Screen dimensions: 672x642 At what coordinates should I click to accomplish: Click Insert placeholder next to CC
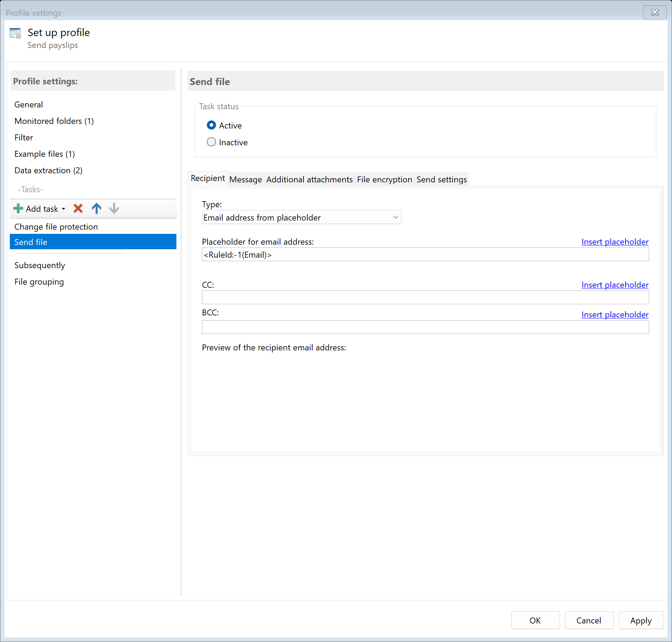click(615, 285)
